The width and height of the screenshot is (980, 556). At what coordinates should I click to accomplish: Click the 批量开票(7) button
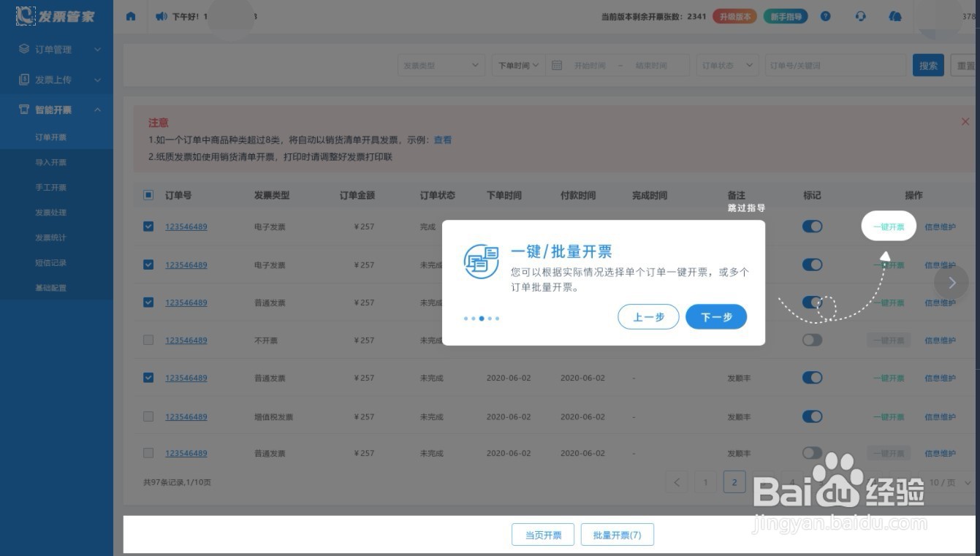pyautogui.click(x=617, y=535)
